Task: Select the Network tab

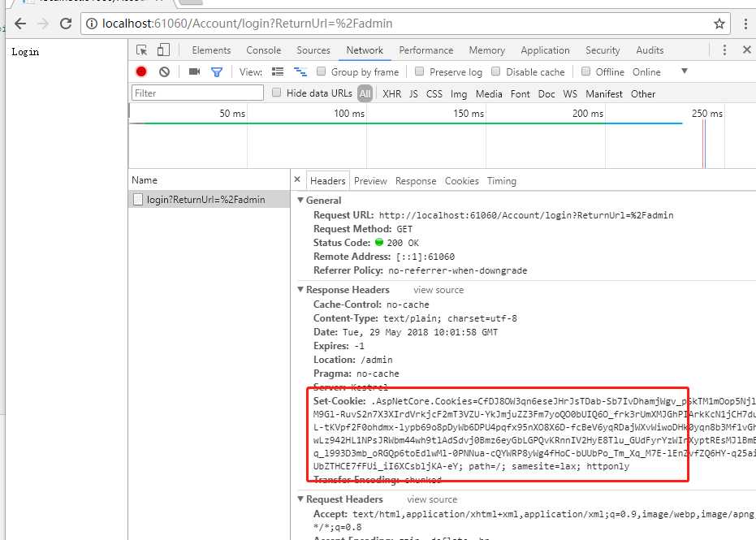Action: (x=365, y=50)
